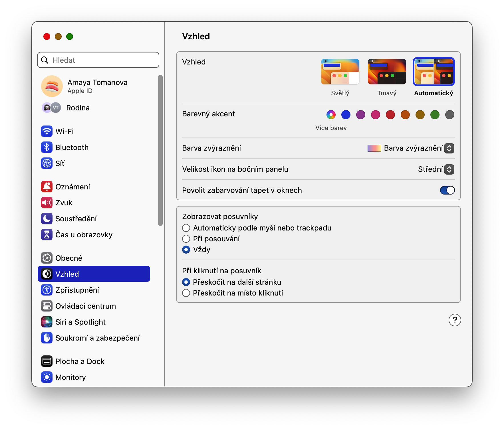This screenshot has width=504, height=429.
Task: Open Monitory brightness icon
Action: (x=47, y=377)
